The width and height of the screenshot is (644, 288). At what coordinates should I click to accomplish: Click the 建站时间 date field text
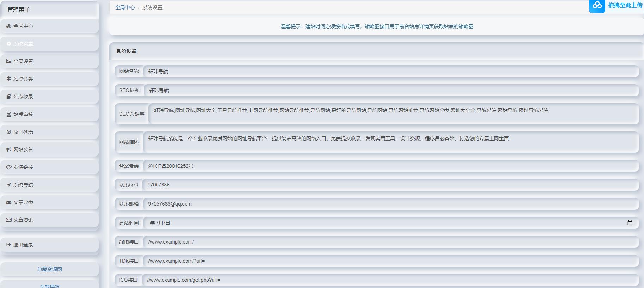160,223
